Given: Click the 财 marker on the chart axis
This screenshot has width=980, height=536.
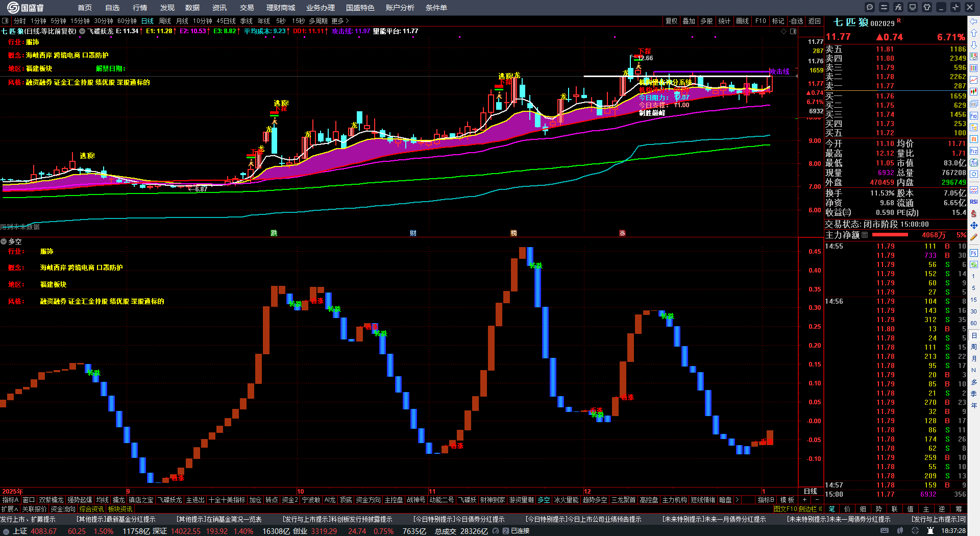Looking at the screenshot, I should coord(413,233).
